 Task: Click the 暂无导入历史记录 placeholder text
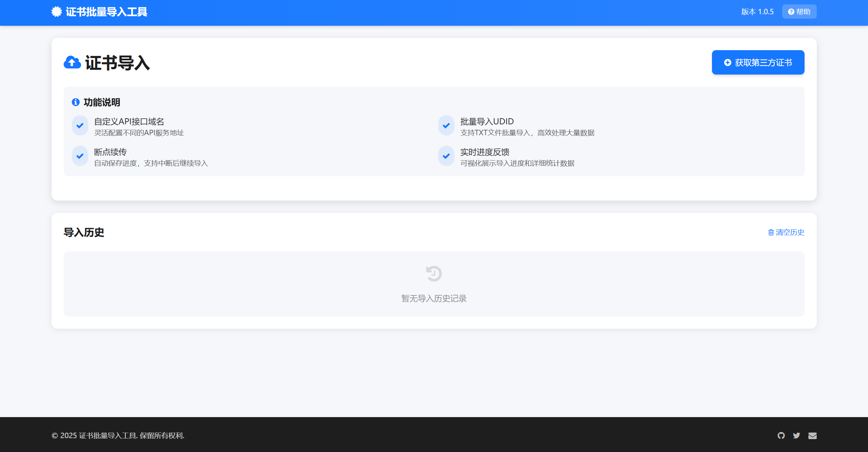[x=434, y=299]
